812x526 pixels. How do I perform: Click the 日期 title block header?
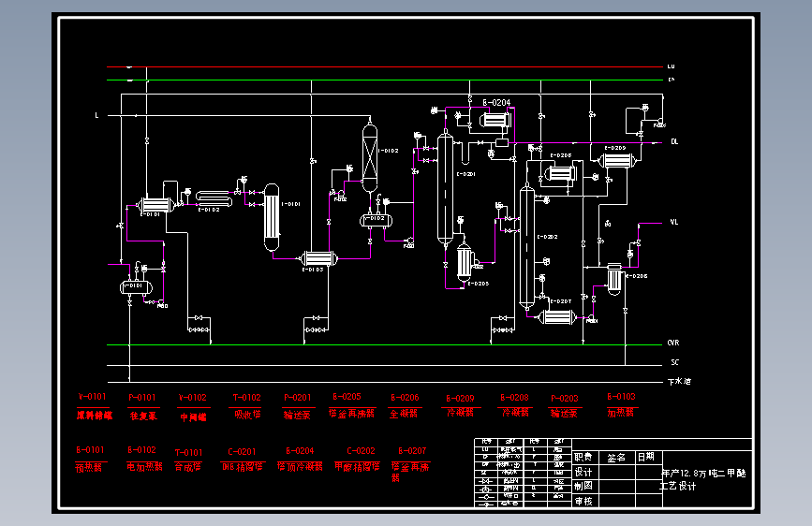(x=646, y=457)
